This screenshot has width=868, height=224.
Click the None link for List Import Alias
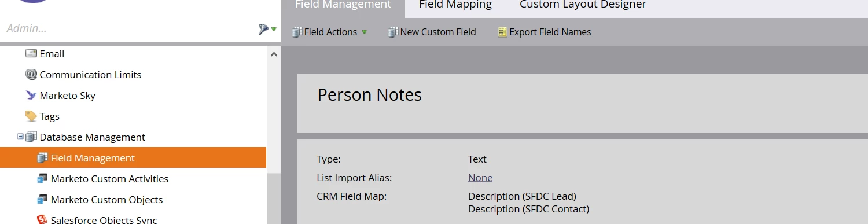coord(480,178)
